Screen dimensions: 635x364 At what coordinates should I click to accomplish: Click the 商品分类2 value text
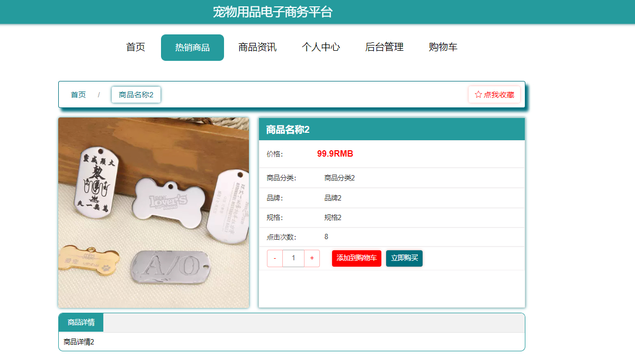[x=339, y=178]
